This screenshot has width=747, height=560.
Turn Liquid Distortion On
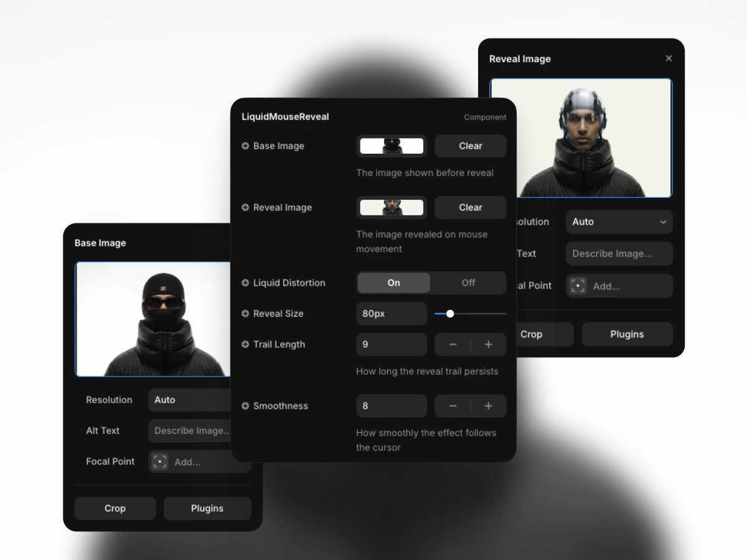(x=393, y=283)
